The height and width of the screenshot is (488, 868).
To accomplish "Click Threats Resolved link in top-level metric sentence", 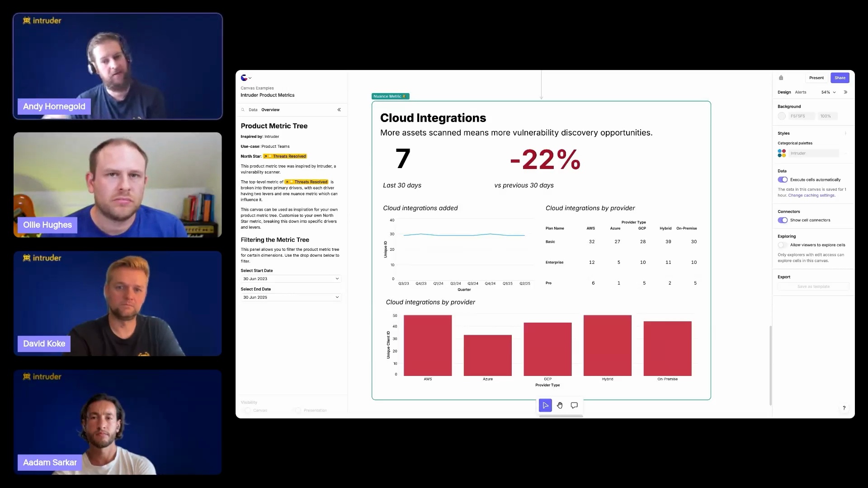I will (x=307, y=182).
